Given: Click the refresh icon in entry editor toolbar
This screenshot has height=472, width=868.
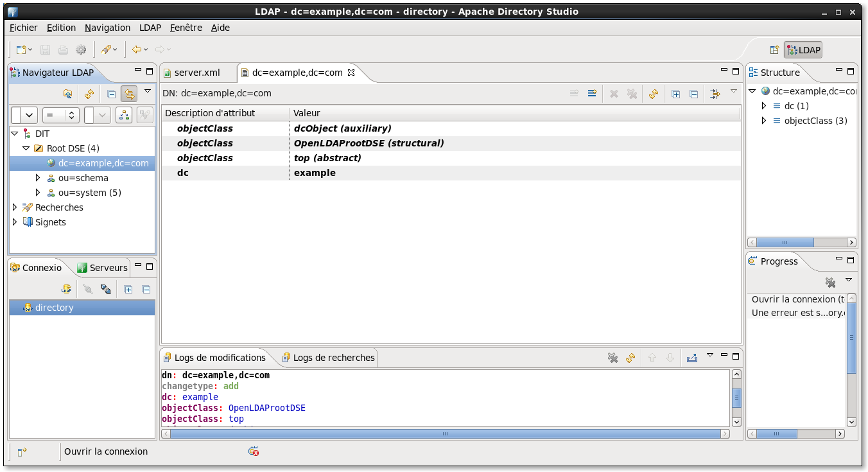Looking at the screenshot, I should [653, 94].
